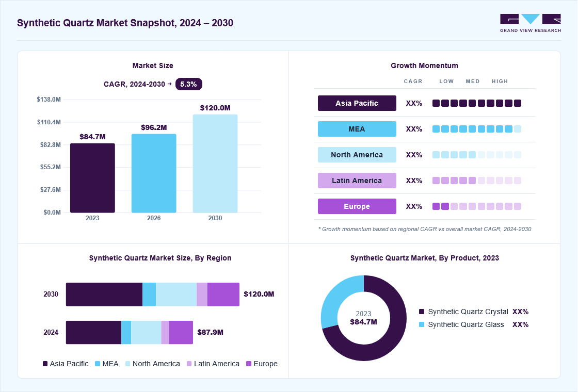Click the LOW column header
This screenshot has width=578, height=392.
tap(446, 81)
